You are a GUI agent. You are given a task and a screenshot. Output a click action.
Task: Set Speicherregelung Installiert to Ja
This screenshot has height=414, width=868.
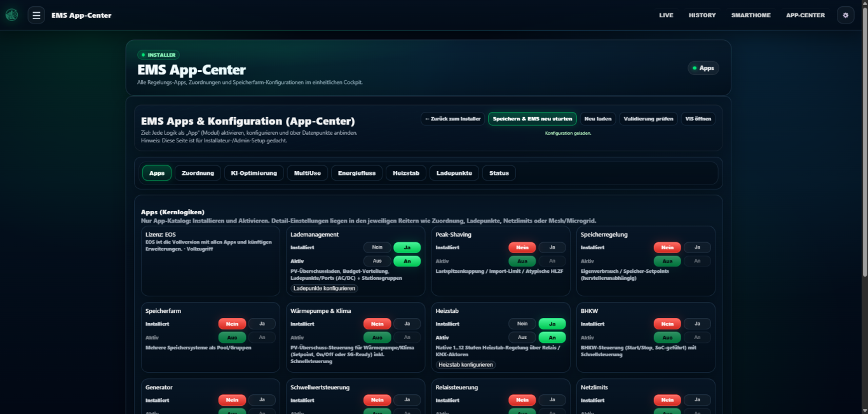pos(697,247)
